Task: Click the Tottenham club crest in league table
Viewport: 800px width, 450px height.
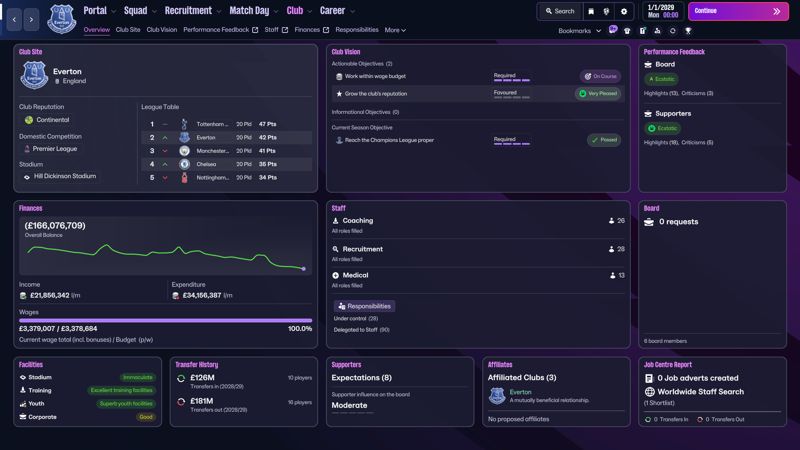Action: pos(184,124)
